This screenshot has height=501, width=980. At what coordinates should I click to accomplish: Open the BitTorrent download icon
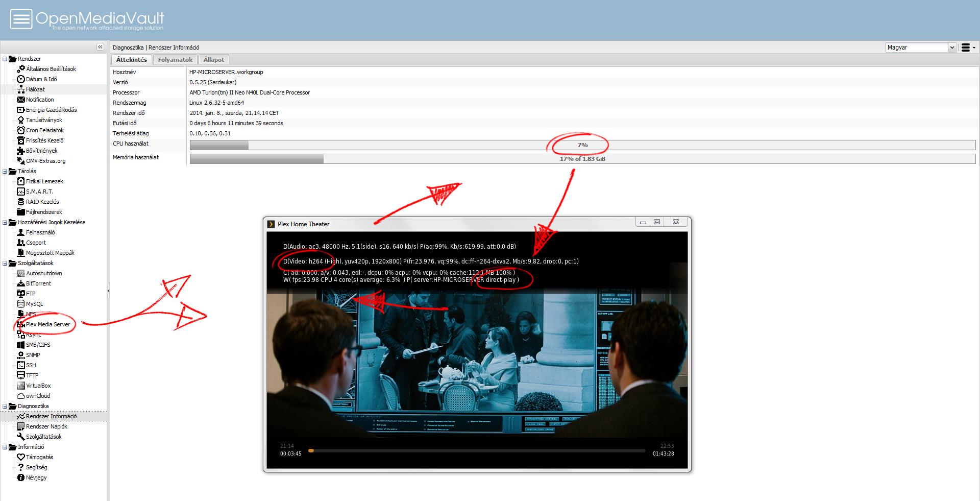tap(21, 283)
